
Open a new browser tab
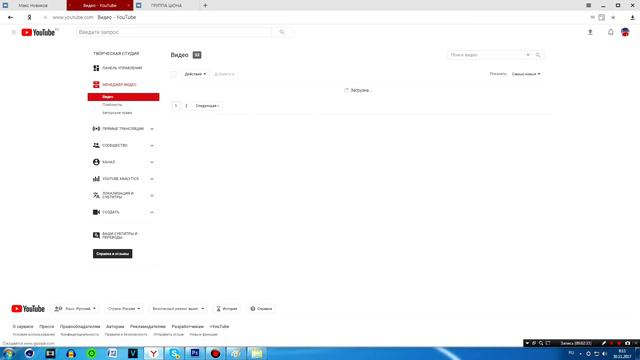(205, 5)
